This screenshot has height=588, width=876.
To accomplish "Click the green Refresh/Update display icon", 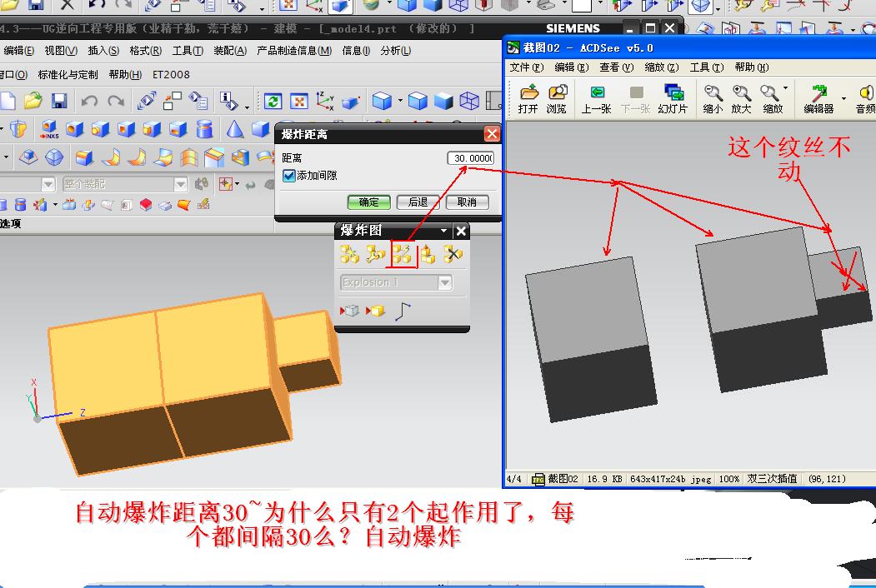I will tap(273, 101).
